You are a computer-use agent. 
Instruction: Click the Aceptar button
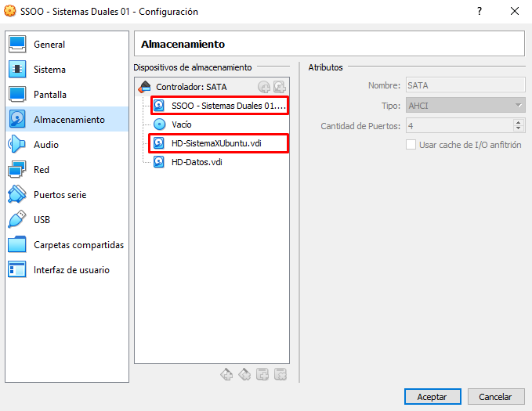[432, 397]
